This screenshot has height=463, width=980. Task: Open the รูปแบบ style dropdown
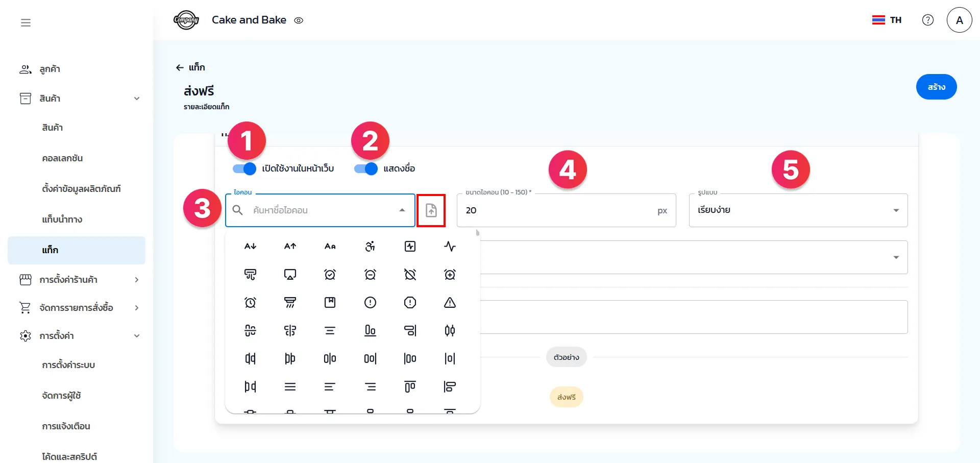click(x=798, y=210)
